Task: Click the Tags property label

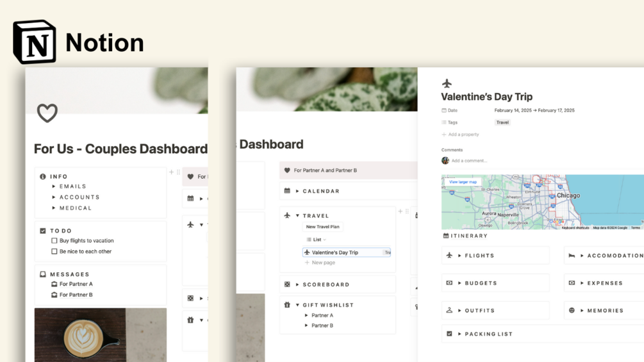Action: pyautogui.click(x=449, y=122)
